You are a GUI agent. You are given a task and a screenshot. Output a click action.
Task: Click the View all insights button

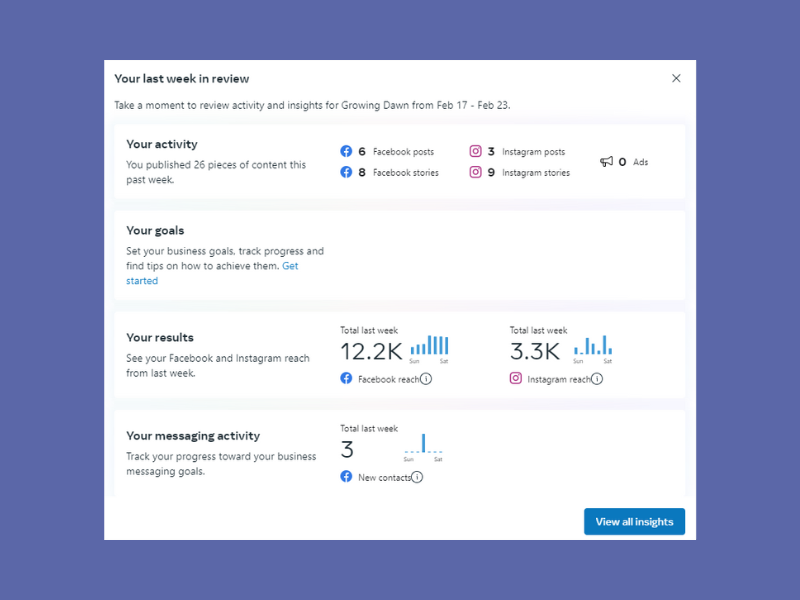(634, 522)
